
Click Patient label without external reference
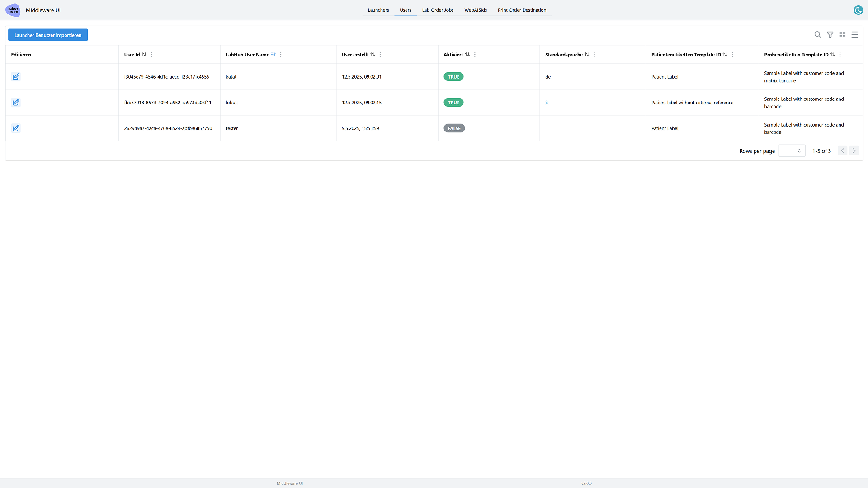pyautogui.click(x=692, y=103)
